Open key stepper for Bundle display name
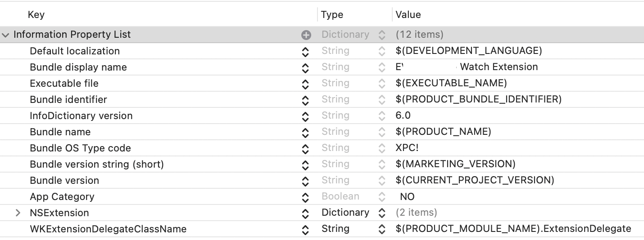Viewport: 644px width, 240px height. pyautogui.click(x=305, y=67)
